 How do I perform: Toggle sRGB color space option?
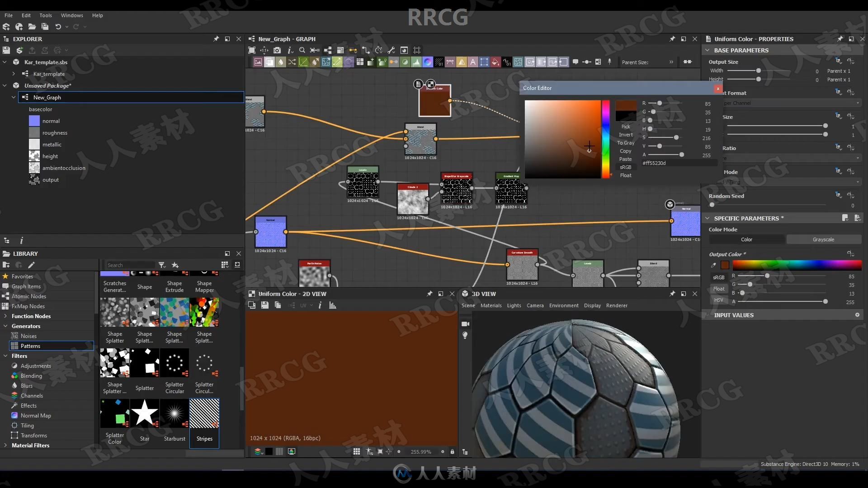[x=624, y=167]
